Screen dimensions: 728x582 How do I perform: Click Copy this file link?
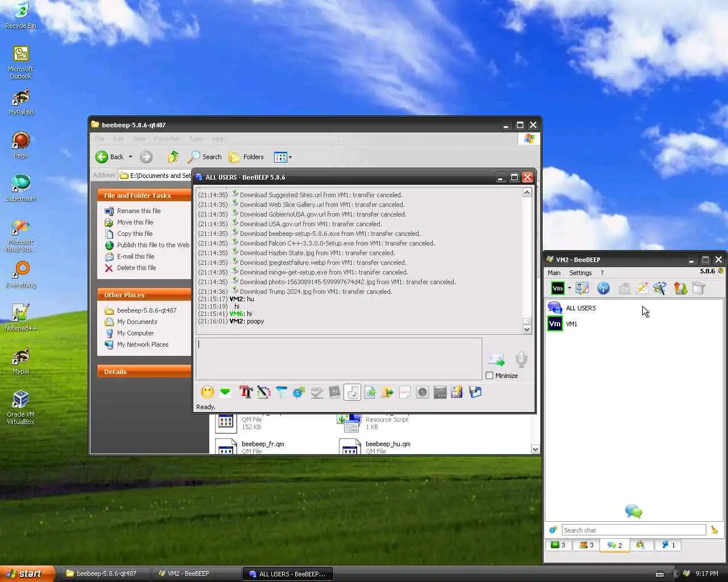click(x=135, y=234)
